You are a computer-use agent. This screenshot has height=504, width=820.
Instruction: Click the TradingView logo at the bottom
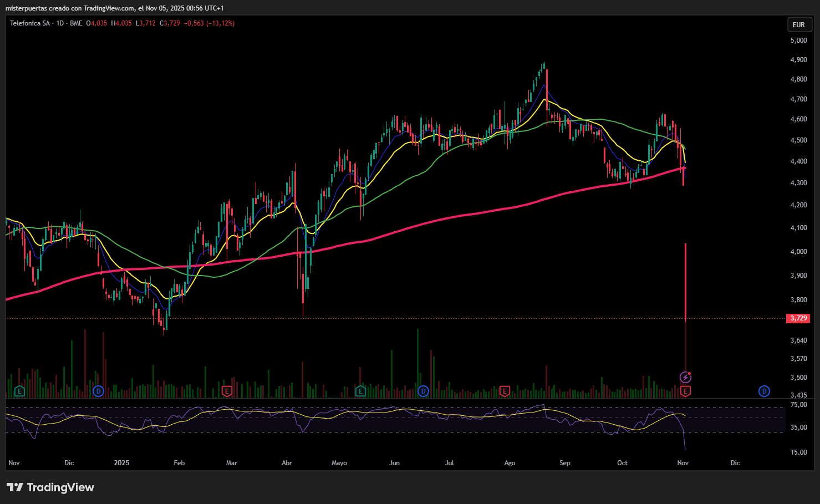click(50, 487)
